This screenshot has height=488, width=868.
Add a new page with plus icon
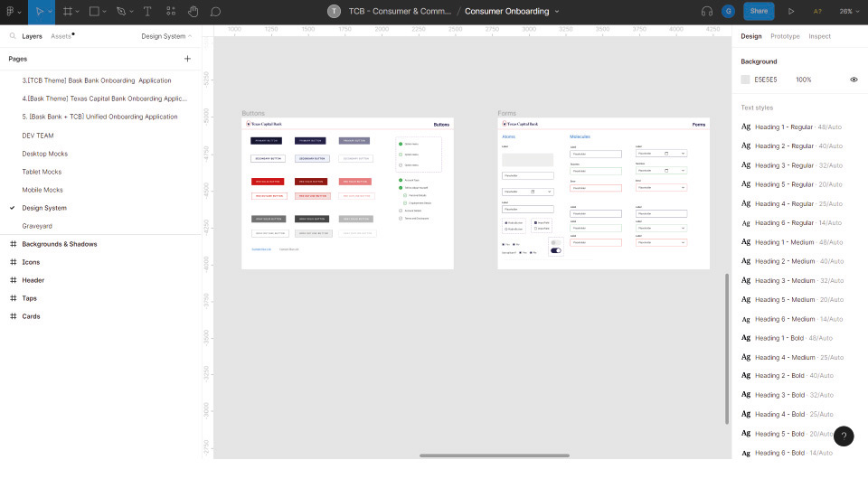point(187,59)
